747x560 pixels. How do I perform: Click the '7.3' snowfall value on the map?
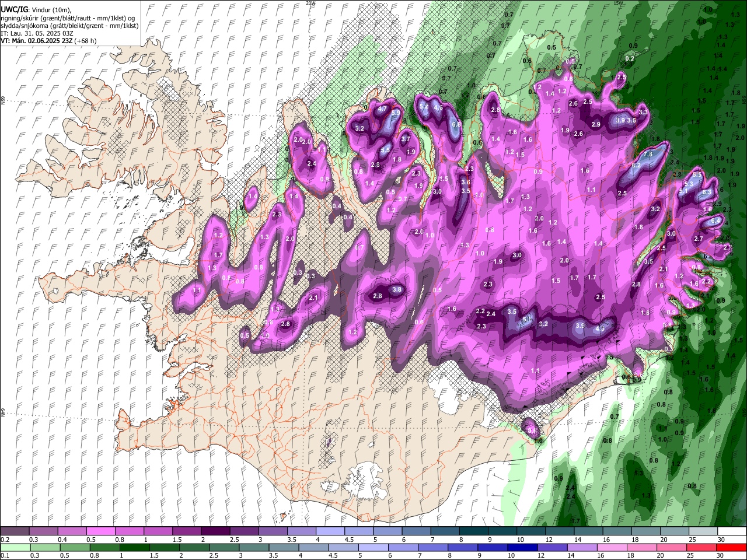pos(648,155)
